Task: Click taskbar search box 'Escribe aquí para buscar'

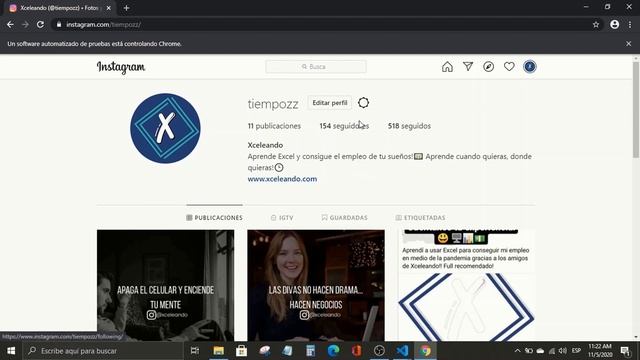Action: tap(103, 351)
